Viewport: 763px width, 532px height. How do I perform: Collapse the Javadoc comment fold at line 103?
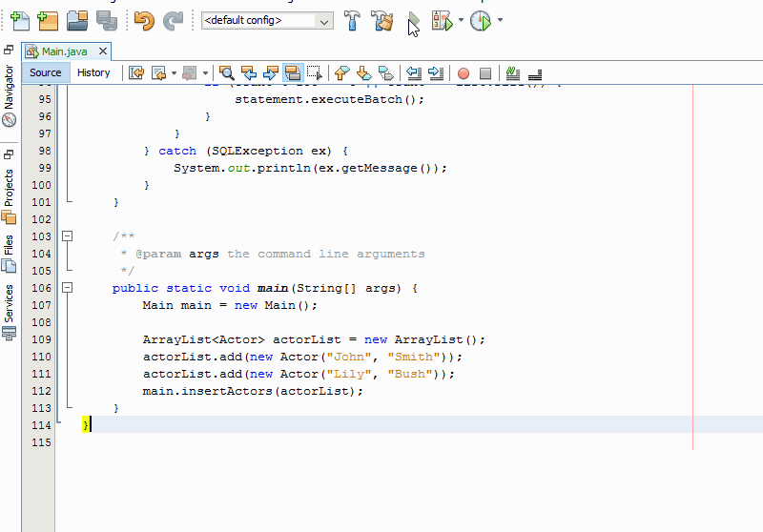(x=67, y=235)
